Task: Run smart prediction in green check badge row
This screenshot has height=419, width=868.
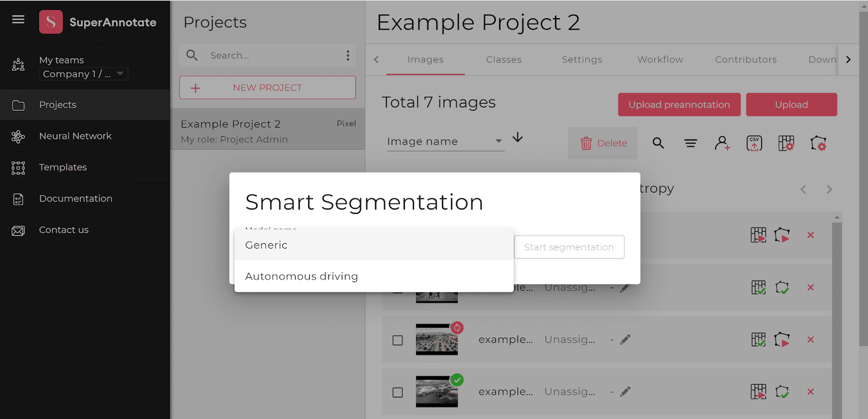Action: pyautogui.click(x=758, y=392)
